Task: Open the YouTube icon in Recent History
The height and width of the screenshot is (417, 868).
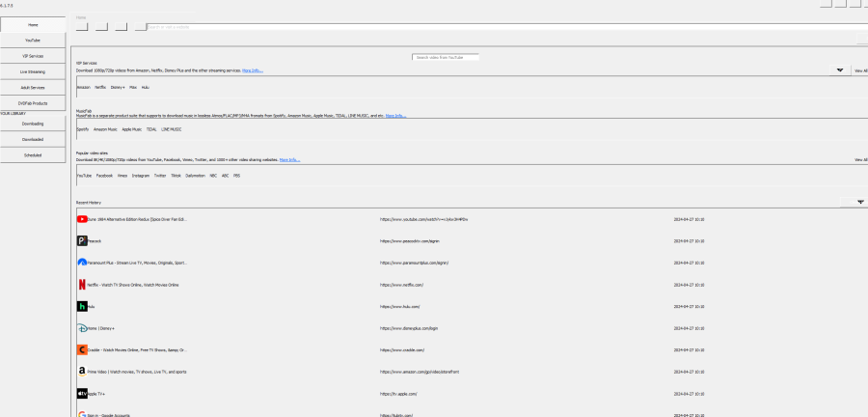Action: tap(82, 219)
